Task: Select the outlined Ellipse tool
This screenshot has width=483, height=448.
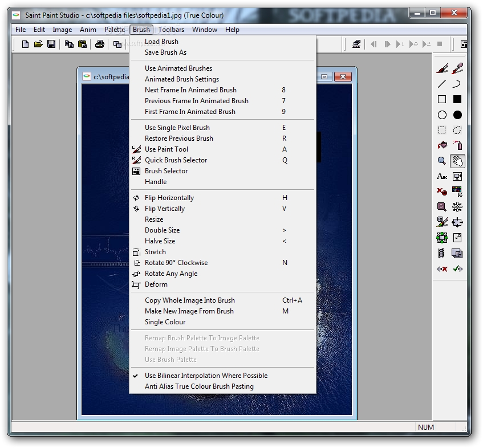Action: click(442, 115)
